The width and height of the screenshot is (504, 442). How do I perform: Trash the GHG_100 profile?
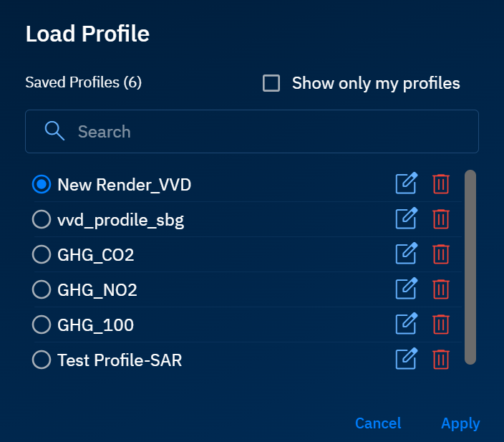441,324
